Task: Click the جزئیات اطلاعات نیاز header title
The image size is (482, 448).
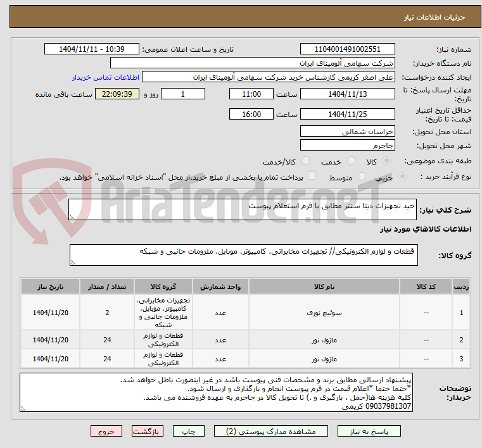Action: pos(434,17)
